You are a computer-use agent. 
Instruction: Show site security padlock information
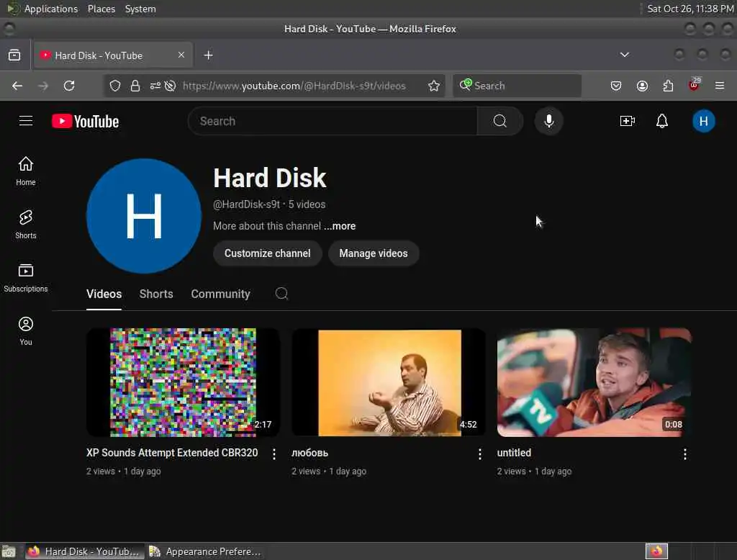coord(135,86)
